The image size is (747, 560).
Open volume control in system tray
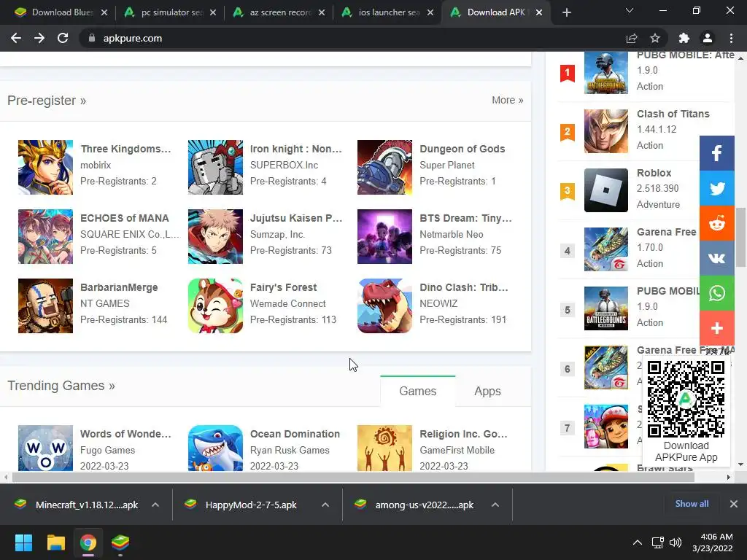tap(676, 542)
